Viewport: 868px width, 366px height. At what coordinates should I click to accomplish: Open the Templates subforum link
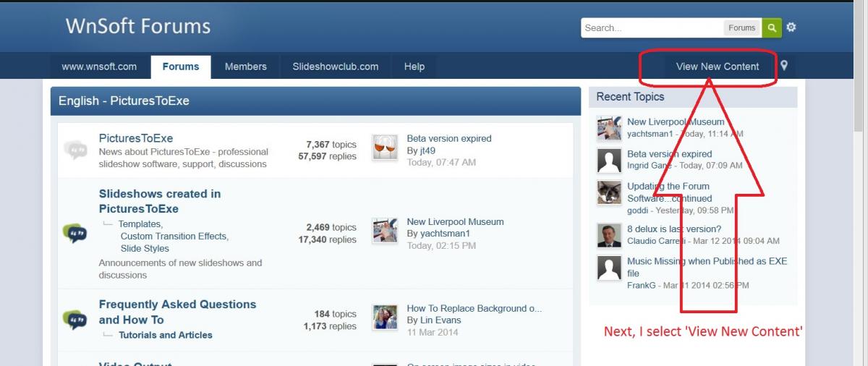(x=140, y=224)
